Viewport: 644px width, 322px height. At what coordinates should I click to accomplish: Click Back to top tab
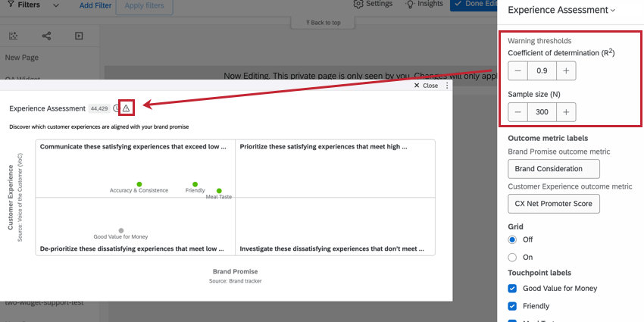tap(323, 23)
